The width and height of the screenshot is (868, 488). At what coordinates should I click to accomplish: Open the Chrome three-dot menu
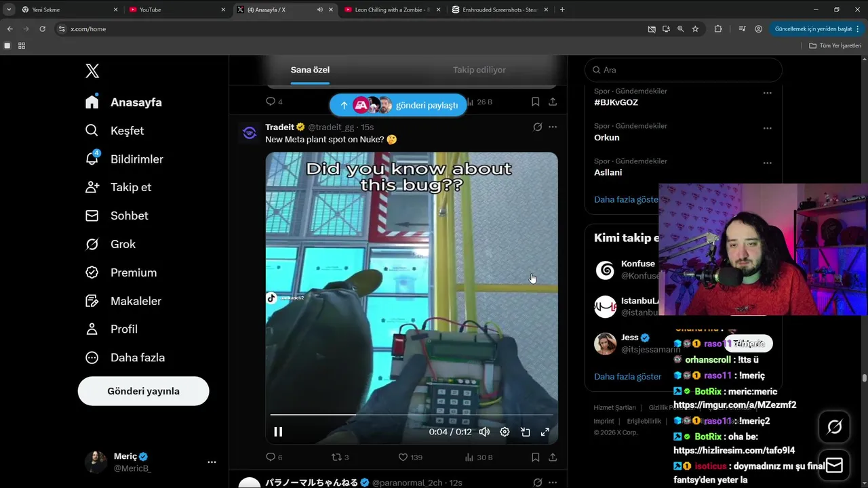click(x=859, y=29)
